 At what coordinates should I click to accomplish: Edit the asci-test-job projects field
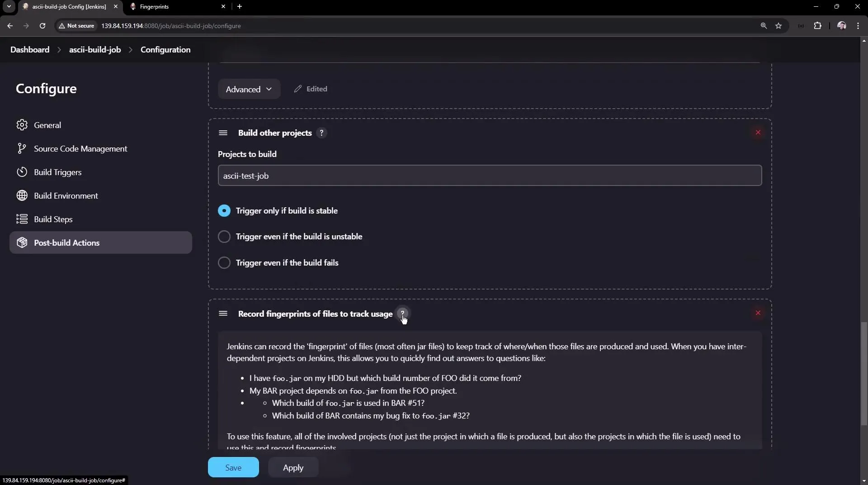(x=489, y=176)
